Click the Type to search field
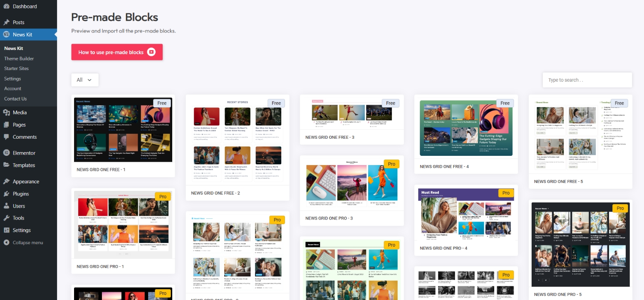 coord(587,80)
